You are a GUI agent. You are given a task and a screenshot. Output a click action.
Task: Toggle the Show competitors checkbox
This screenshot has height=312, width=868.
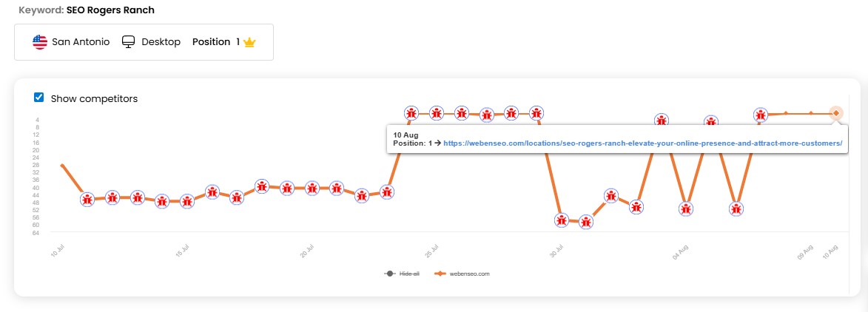[x=39, y=98]
